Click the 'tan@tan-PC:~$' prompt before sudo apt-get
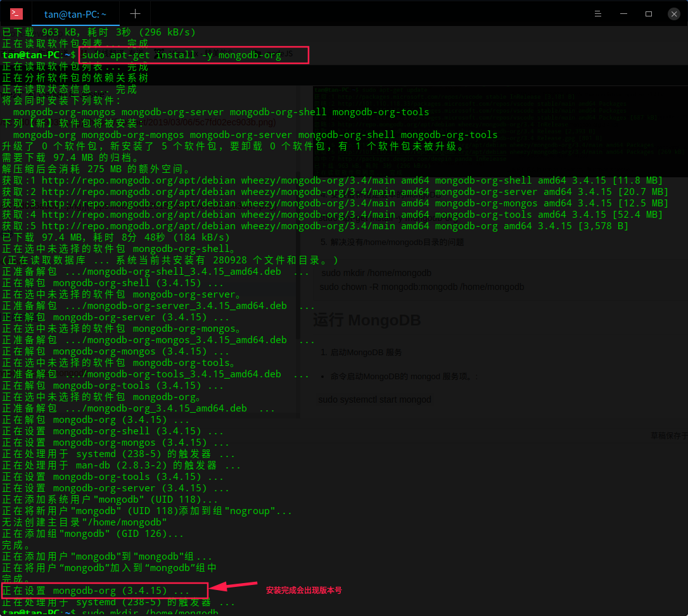This screenshot has height=616, width=688. [39, 55]
